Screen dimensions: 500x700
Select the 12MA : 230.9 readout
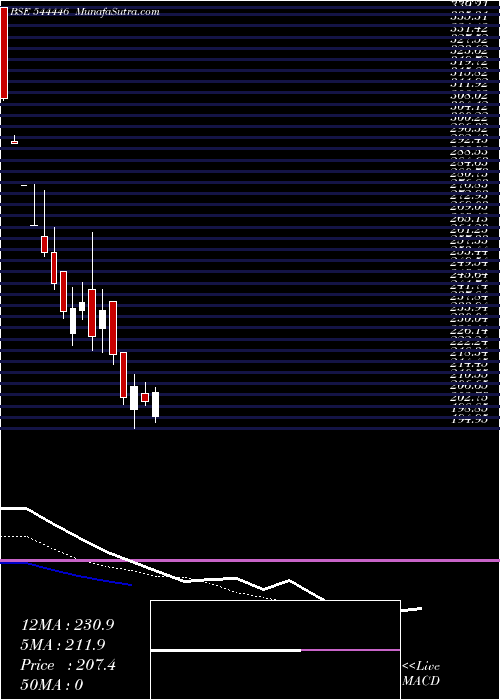(x=67, y=625)
